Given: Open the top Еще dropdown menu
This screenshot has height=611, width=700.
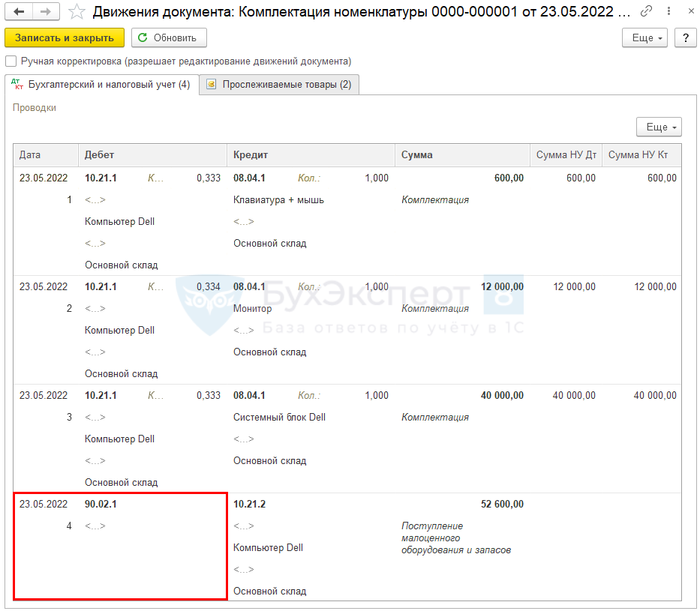Looking at the screenshot, I should [x=644, y=38].
